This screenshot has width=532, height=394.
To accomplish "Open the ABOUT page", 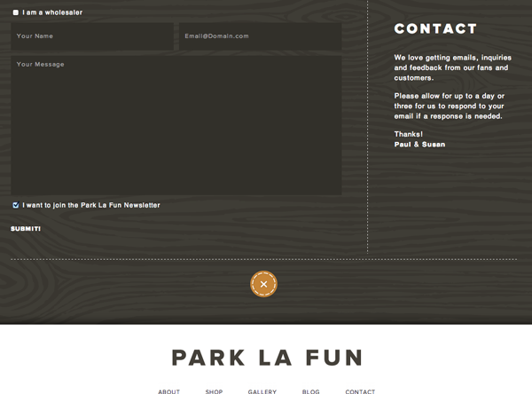I will click(x=168, y=390).
